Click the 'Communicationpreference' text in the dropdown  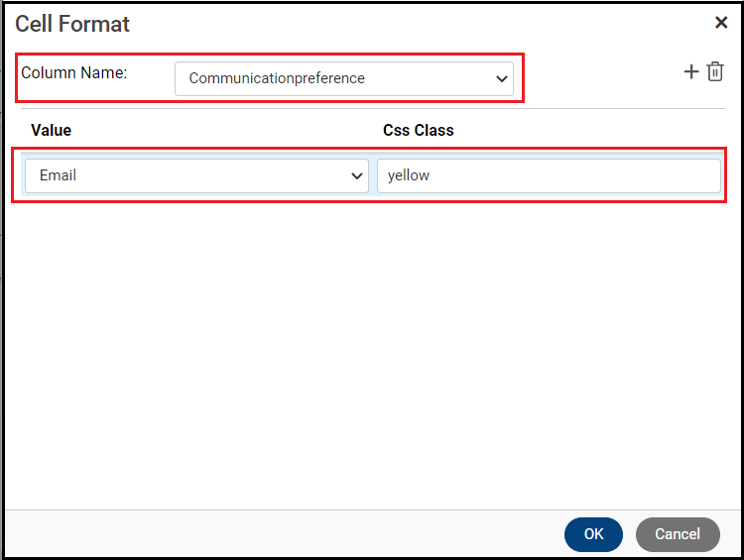(x=277, y=78)
